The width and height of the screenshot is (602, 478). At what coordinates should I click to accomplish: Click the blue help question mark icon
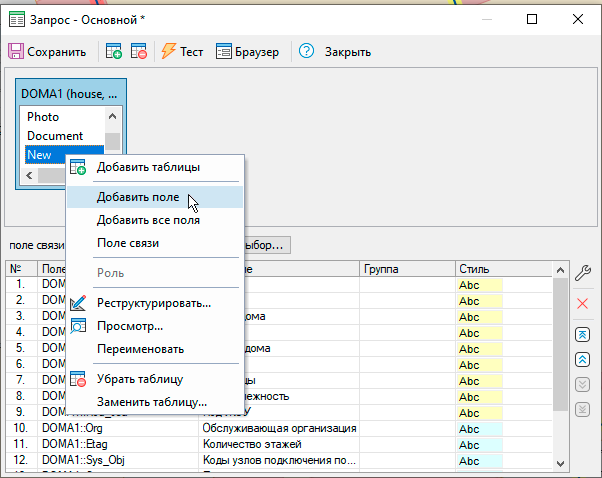[x=306, y=52]
